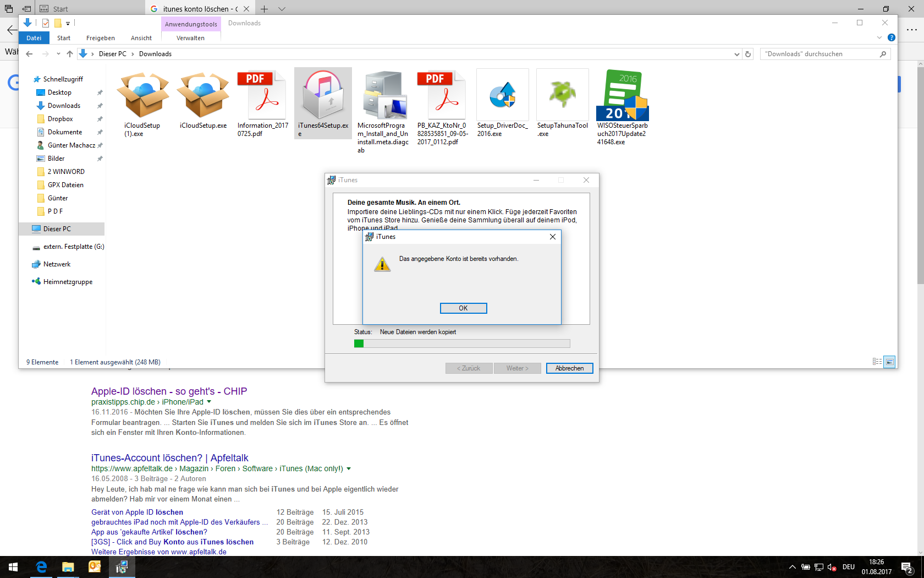Open 'Gerät von Apple ID löschen' link
924x578 pixels.
click(x=137, y=512)
